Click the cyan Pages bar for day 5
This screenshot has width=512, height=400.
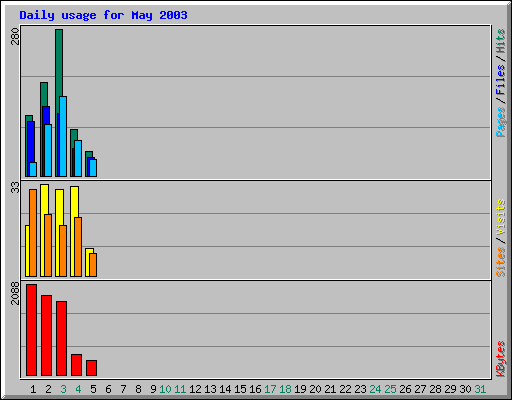93,168
